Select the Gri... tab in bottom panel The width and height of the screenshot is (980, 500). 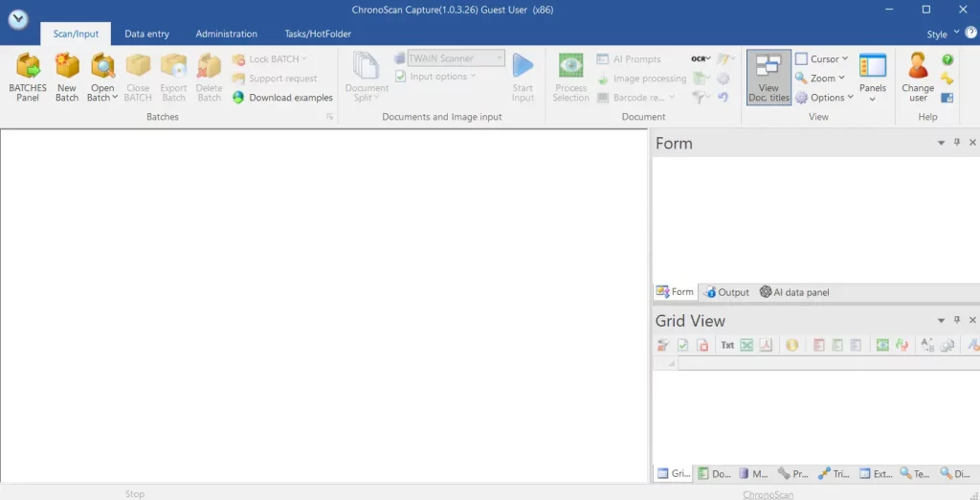(x=673, y=474)
